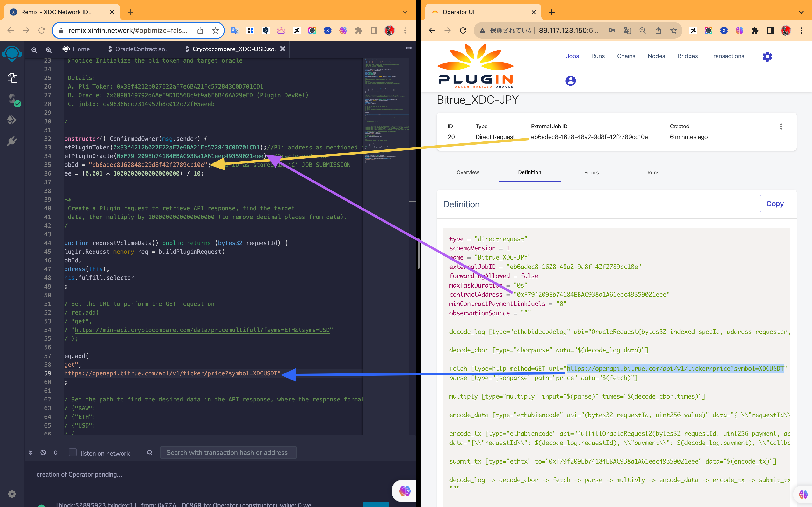The width and height of the screenshot is (812, 507).
Task: Open the Chrome three-dot menu
Action: [802, 30]
